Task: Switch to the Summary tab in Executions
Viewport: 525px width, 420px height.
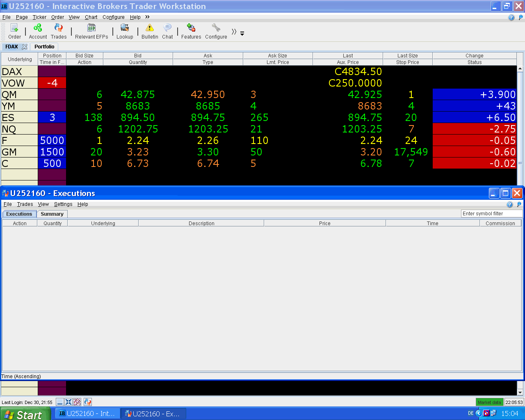Action: click(52, 214)
